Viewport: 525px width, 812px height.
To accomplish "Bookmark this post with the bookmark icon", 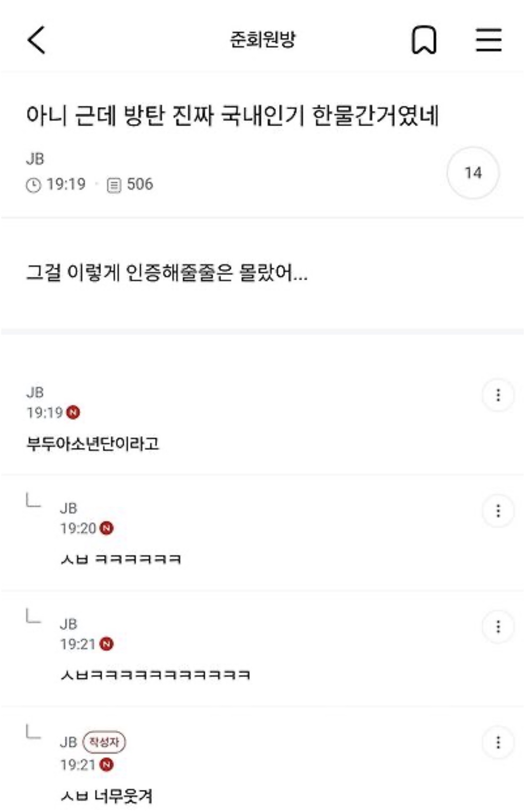I will 424,40.
